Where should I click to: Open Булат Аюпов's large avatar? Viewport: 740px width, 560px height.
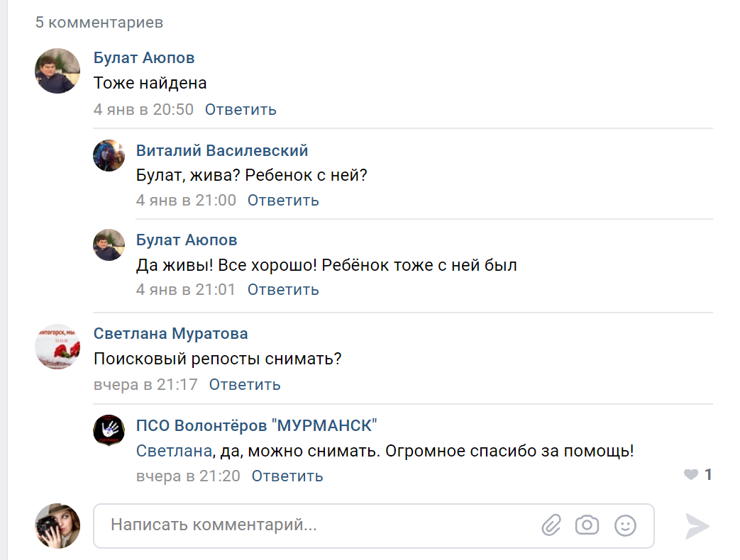pos(57,71)
